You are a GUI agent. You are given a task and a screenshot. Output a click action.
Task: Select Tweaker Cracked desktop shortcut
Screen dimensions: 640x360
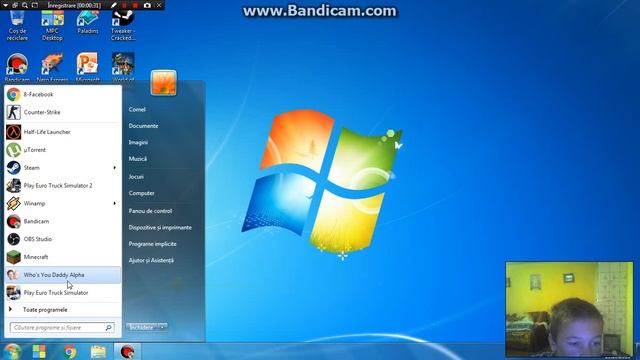(x=123, y=25)
